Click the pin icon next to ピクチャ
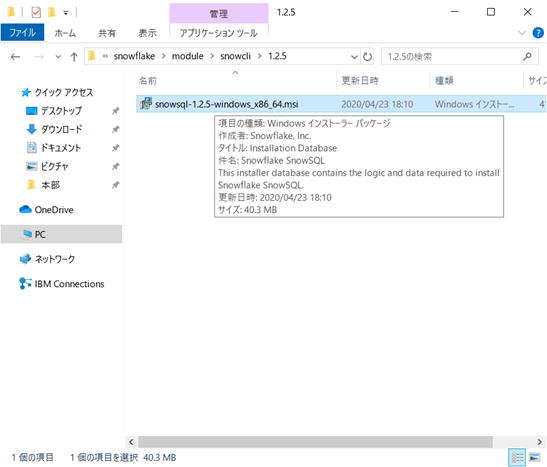 click(x=115, y=166)
